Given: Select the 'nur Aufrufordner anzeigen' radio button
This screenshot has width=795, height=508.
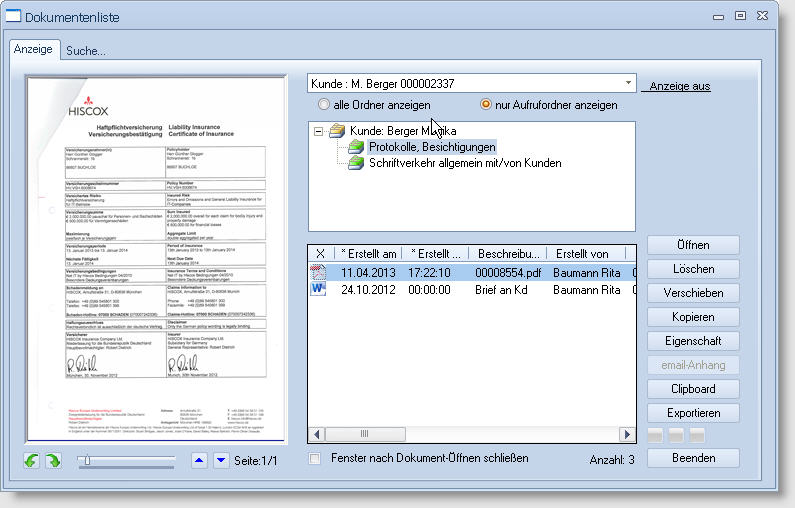Looking at the screenshot, I should tap(487, 105).
